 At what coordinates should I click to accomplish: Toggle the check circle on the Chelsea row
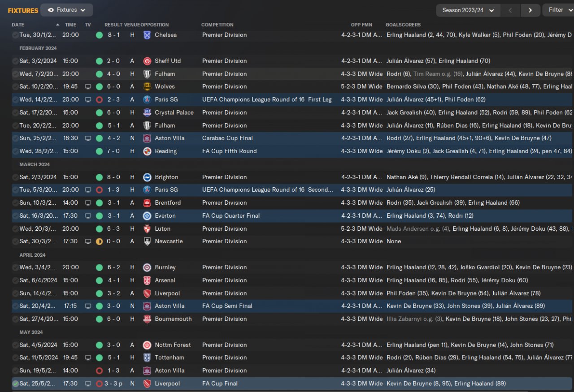point(15,35)
